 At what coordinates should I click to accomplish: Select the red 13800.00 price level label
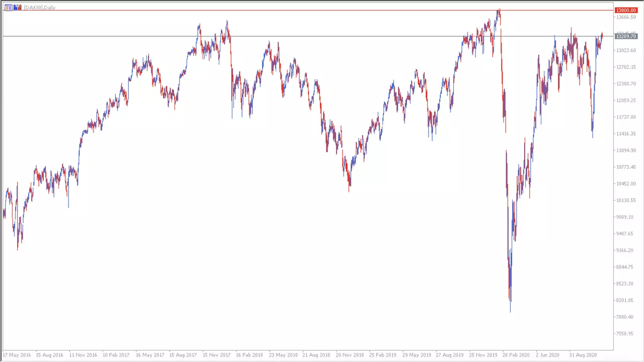626,10
